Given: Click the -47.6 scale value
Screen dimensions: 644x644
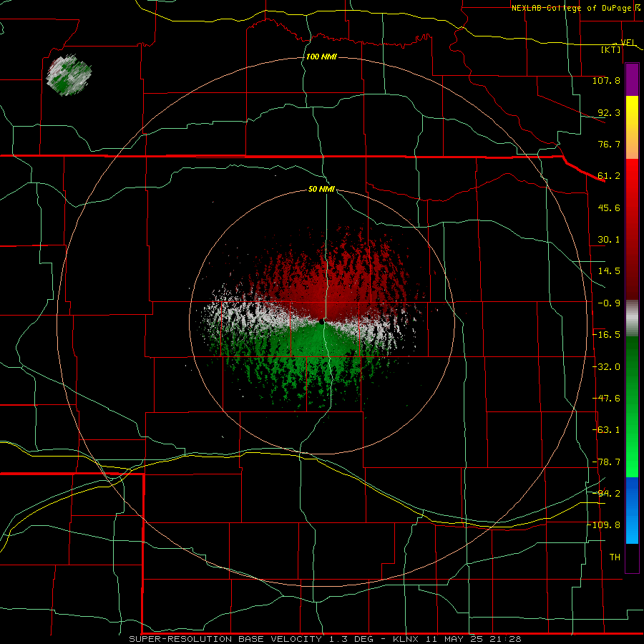Looking at the screenshot, I should [x=606, y=399].
